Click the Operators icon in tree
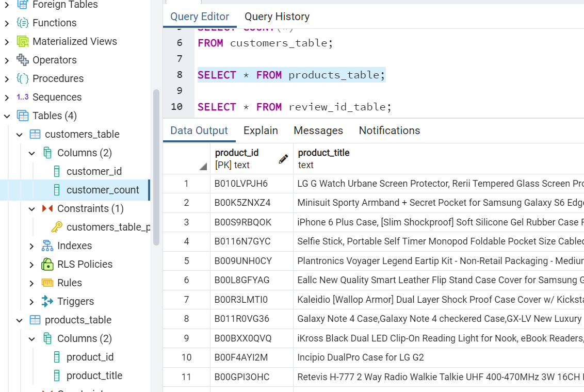The width and height of the screenshot is (584, 392). pyautogui.click(x=23, y=60)
